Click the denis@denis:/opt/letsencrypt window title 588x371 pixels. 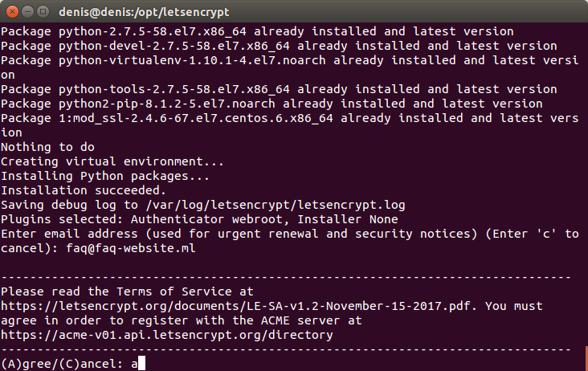[x=144, y=12]
